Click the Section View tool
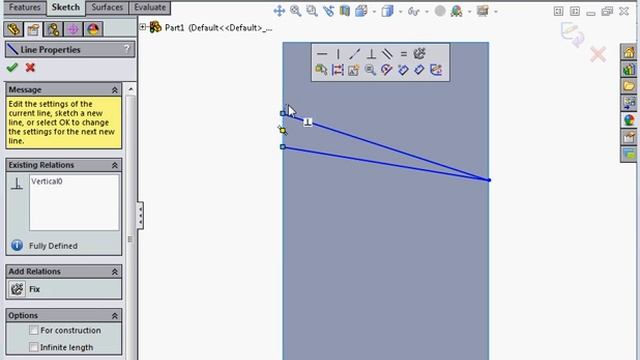The image size is (640, 360). pos(345,11)
